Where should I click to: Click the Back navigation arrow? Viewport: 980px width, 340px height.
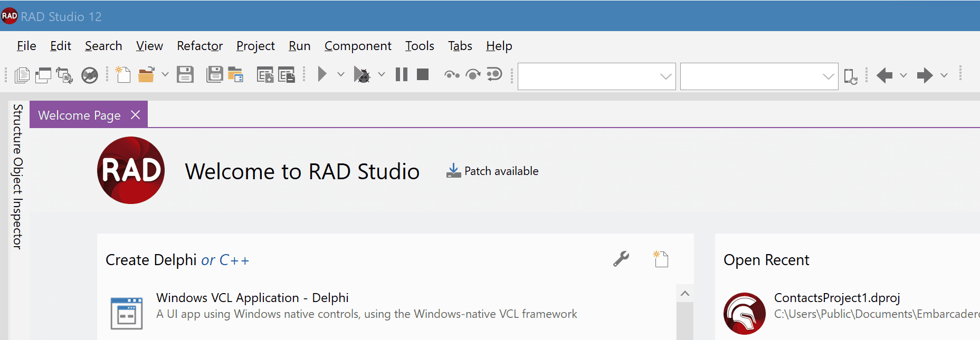coord(884,75)
